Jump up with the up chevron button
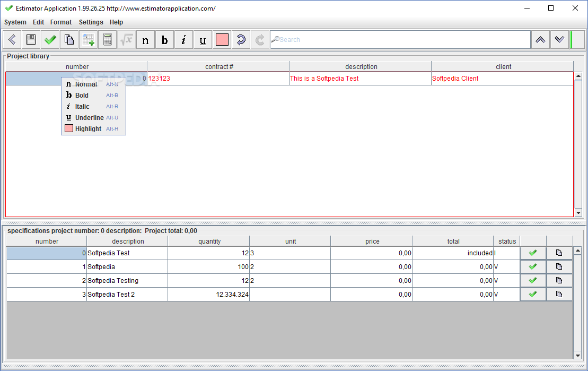 click(x=540, y=40)
